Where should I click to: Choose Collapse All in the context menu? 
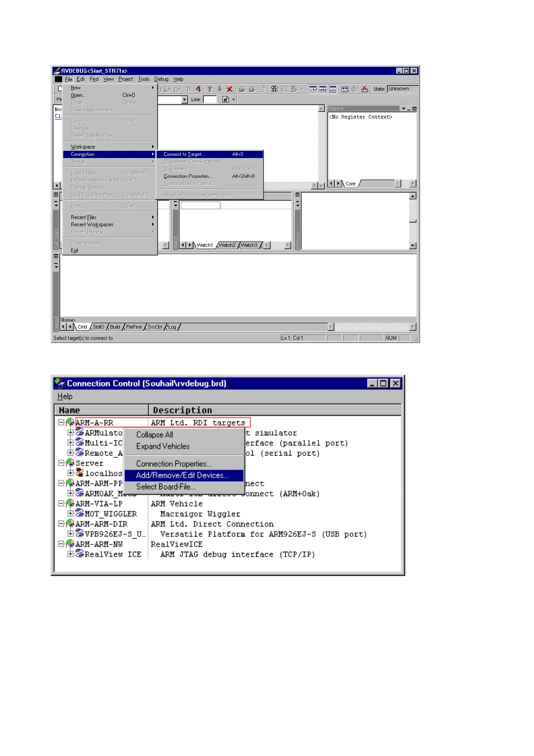pos(184,435)
